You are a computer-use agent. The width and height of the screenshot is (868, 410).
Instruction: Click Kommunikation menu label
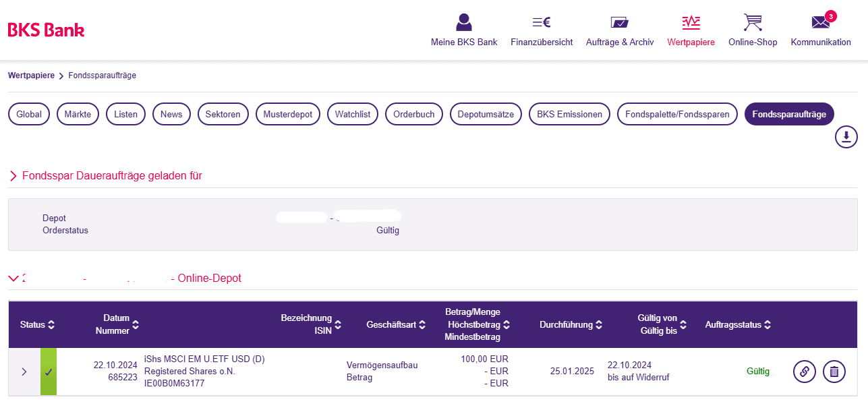pos(821,42)
